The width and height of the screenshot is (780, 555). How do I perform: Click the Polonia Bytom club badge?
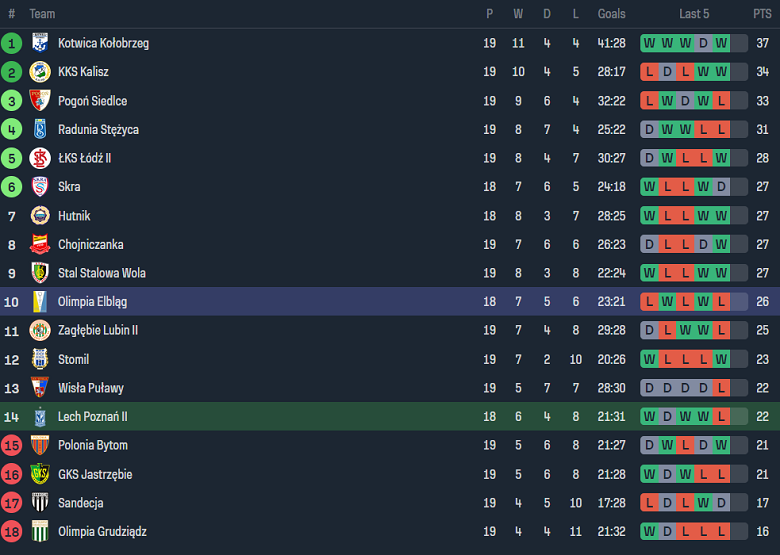(40, 445)
